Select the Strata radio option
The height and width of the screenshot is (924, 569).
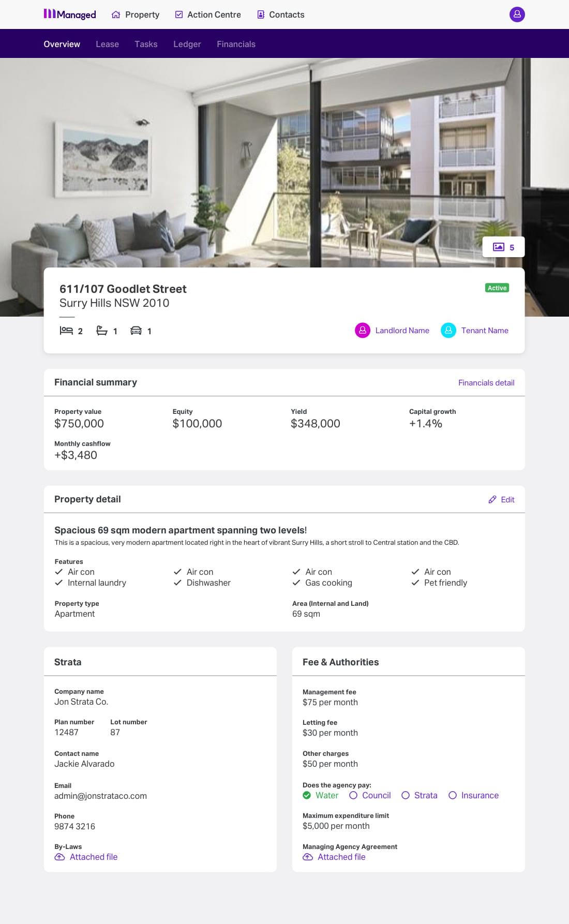[406, 795]
